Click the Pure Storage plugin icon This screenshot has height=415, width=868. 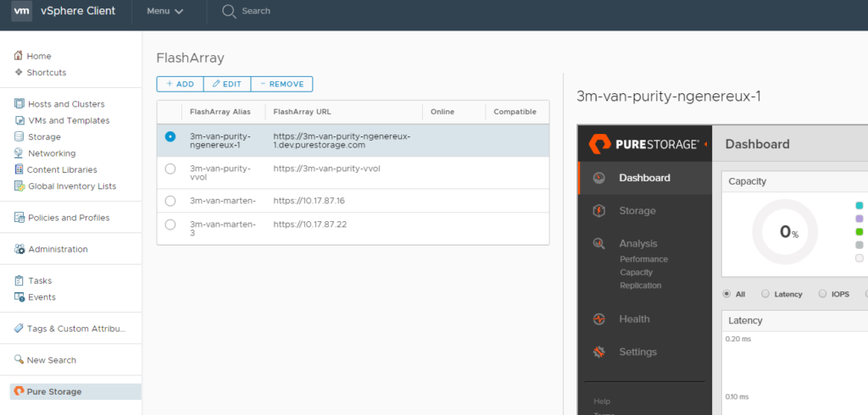click(x=18, y=391)
